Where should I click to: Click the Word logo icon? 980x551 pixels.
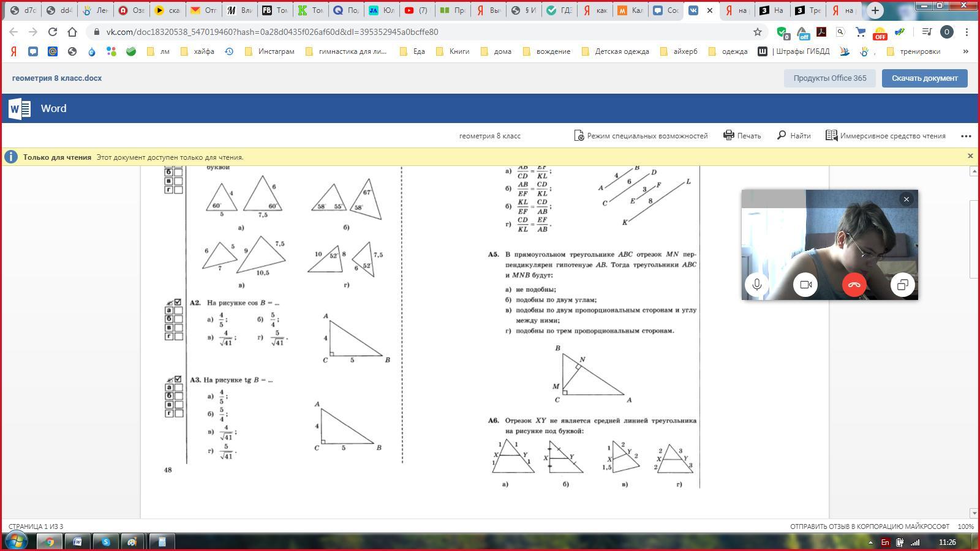20,108
